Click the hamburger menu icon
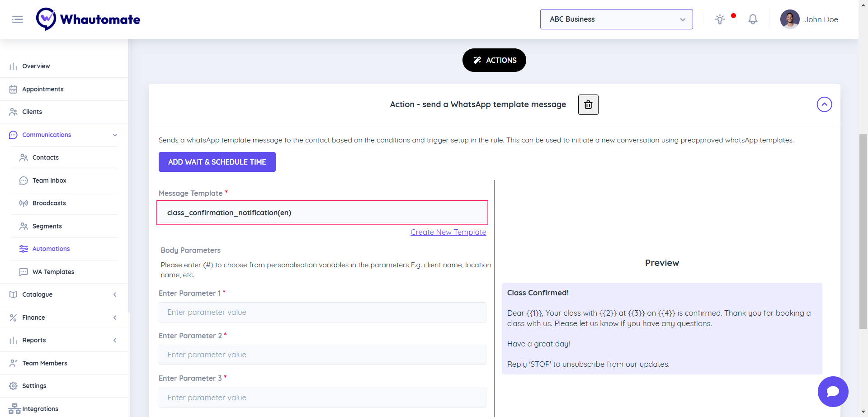Screen dimensions: 868x417 click(17, 19)
